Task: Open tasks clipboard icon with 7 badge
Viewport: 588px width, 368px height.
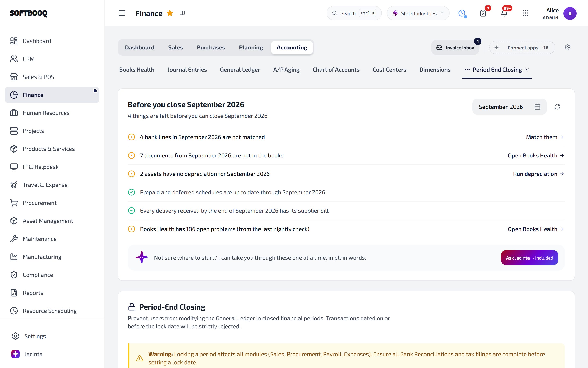Action: [483, 13]
